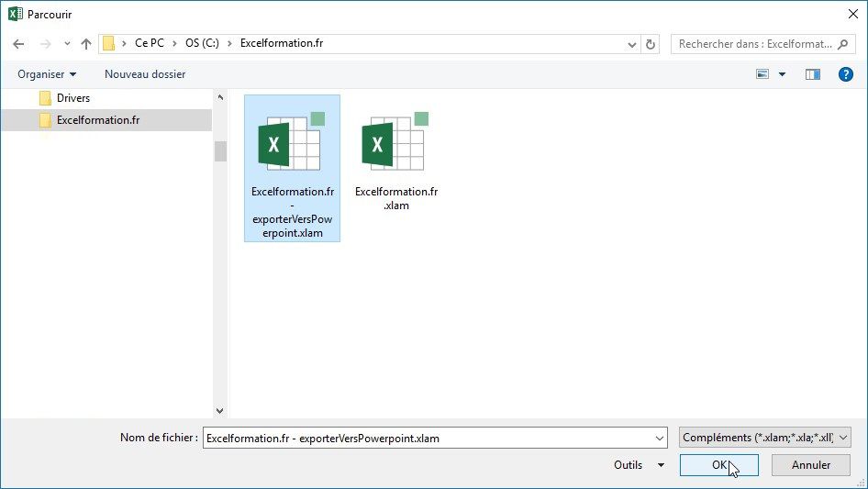The image size is (868, 489).
Task: Click the navigation pane scroll down arrow
Action: coord(220,410)
